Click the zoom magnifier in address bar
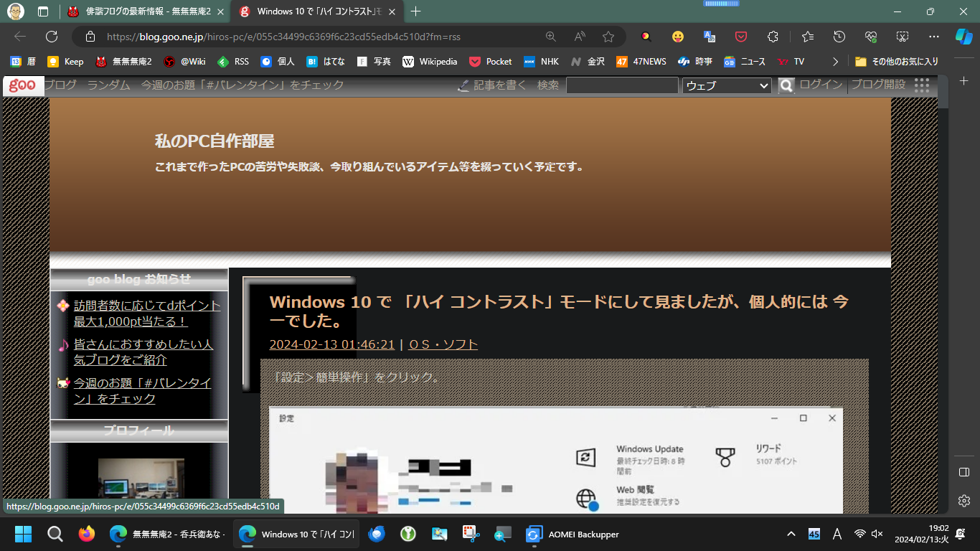The height and width of the screenshot is (551, 980). [551, 37]
